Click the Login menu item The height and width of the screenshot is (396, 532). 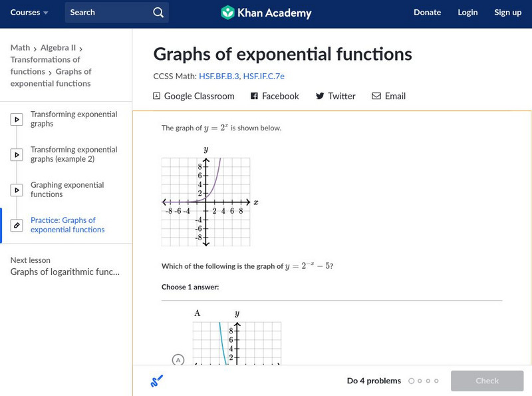467,13
